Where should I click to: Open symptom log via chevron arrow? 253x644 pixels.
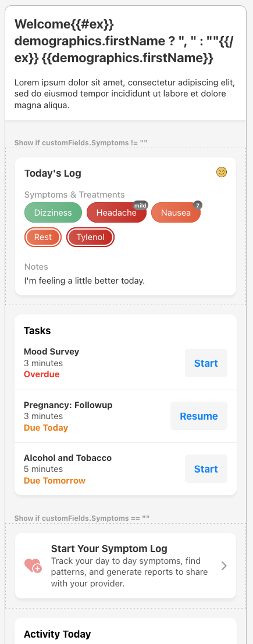[224, 566]
